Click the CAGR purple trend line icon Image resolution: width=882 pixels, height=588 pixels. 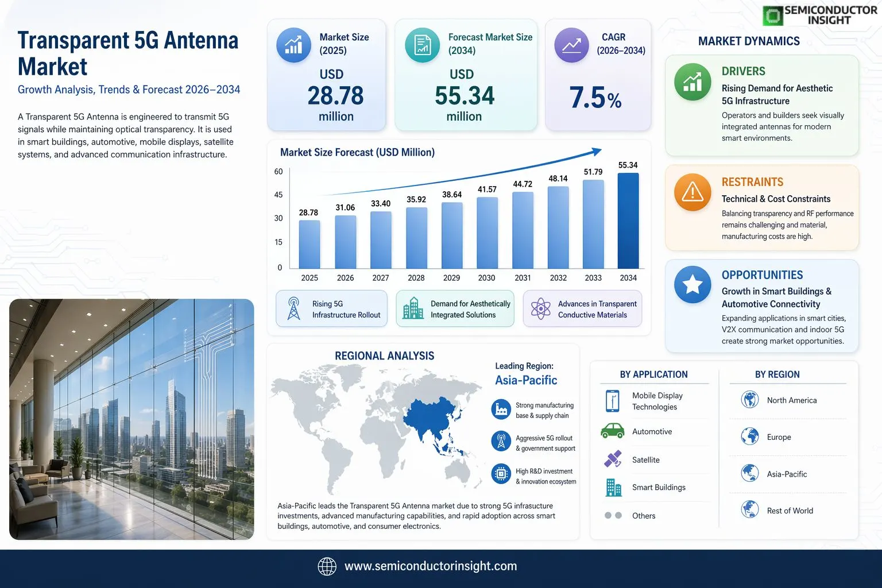point(571,45)
